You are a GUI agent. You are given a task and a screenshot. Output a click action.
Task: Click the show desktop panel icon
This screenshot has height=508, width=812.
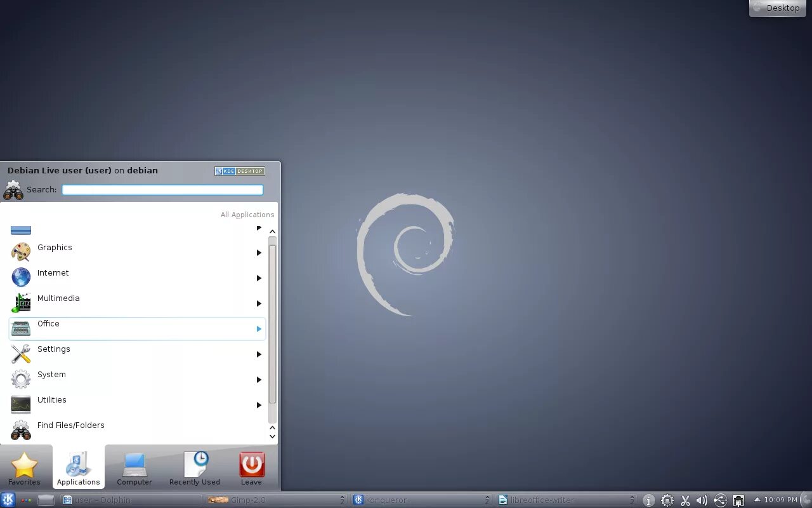[x=46, y=500]
